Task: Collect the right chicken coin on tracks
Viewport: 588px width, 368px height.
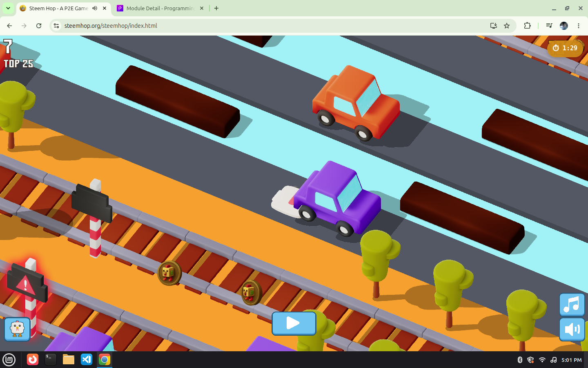Action: (x=250, y=293)
